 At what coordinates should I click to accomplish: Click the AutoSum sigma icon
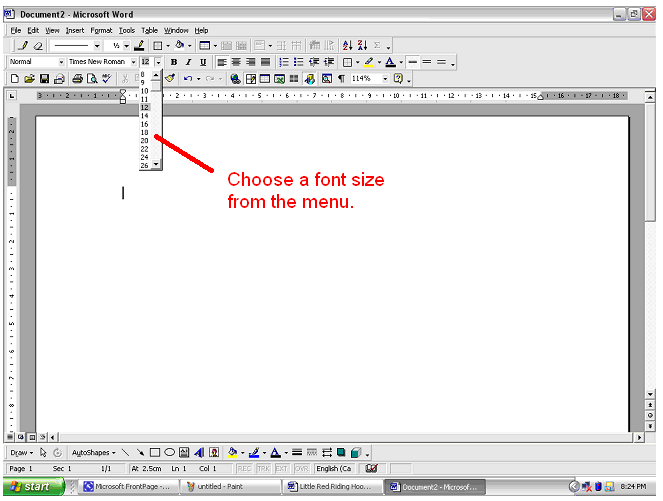pos(377,45)
